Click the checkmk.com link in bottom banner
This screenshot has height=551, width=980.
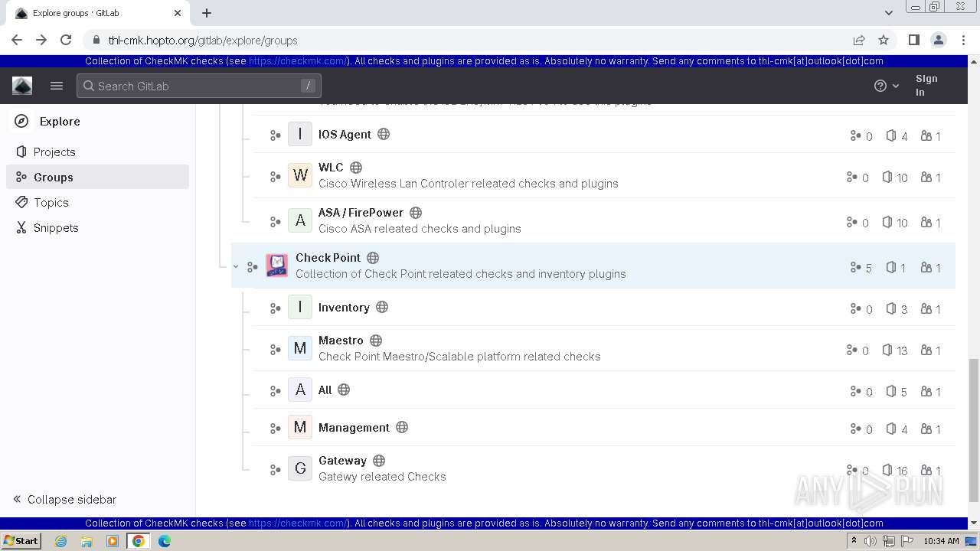click(299, 523)
